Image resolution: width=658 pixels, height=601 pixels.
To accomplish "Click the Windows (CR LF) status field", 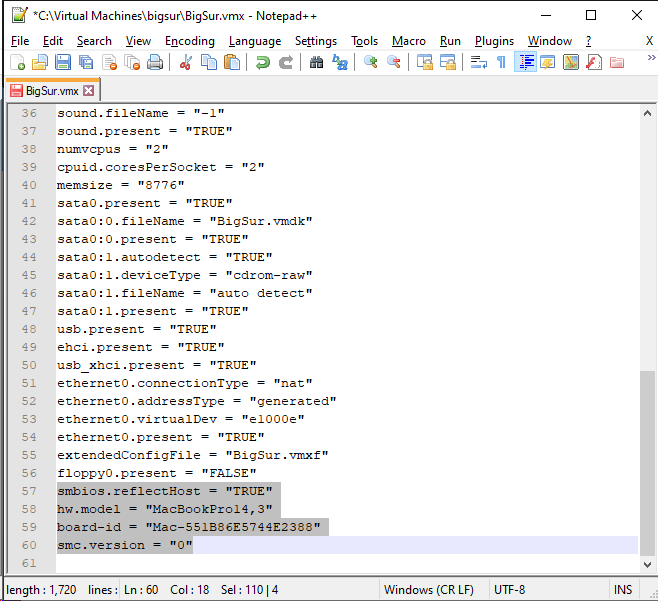I will coord(429,590).
